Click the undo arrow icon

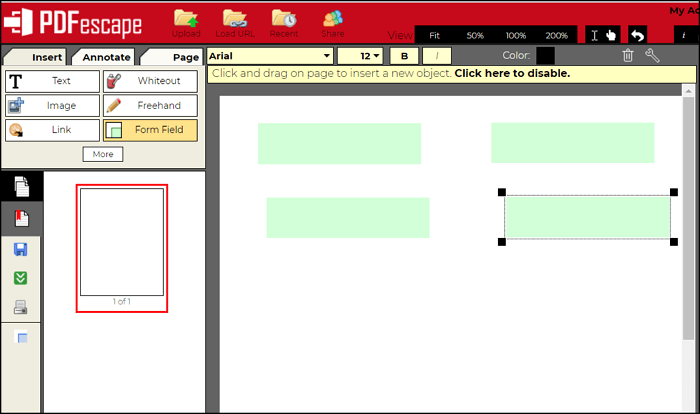tap(637, 35)
